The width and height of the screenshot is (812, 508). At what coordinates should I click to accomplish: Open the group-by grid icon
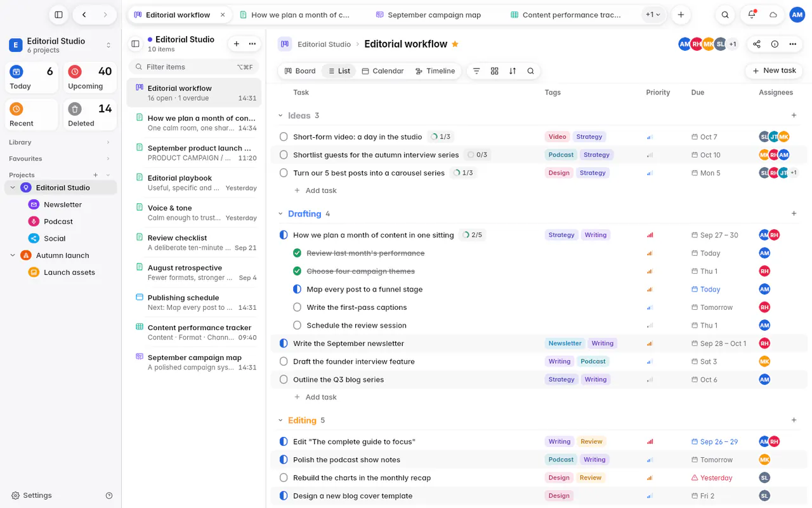pyautogui.click(x=495, y=71)
